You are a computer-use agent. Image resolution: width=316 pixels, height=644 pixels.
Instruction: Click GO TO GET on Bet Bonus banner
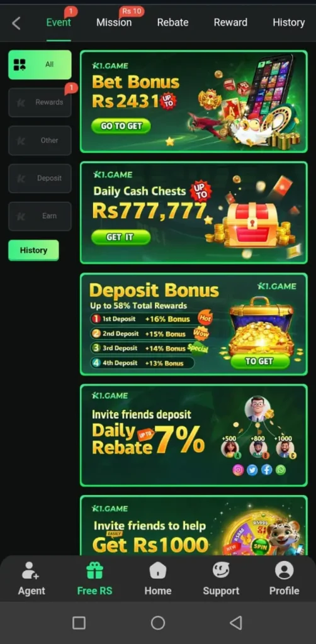pos(121,126)
